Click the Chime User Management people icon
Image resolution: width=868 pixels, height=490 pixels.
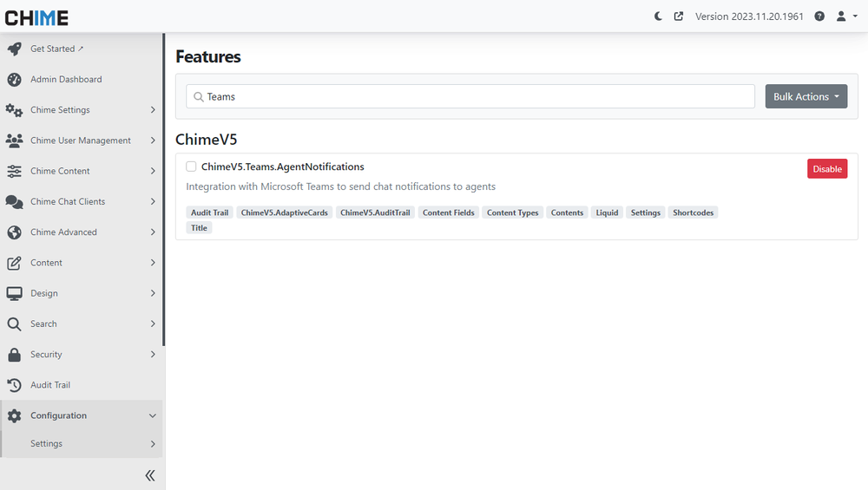click(x=15, y=140)
